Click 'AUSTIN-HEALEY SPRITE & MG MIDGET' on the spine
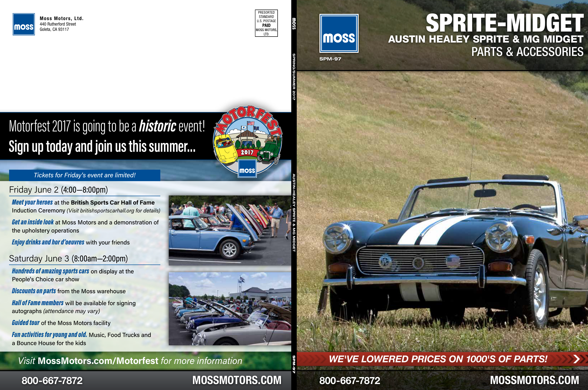 coord(294,213)
